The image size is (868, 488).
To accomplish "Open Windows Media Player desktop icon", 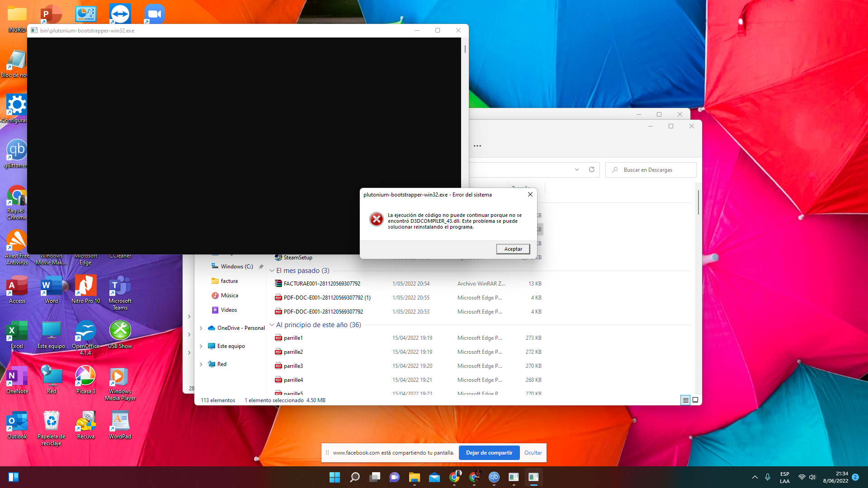I will coord(120,384).
